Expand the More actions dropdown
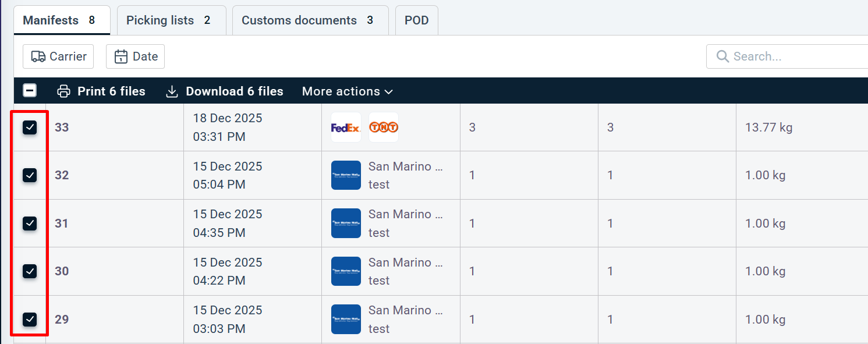868x344 pixels. point(347,91)
